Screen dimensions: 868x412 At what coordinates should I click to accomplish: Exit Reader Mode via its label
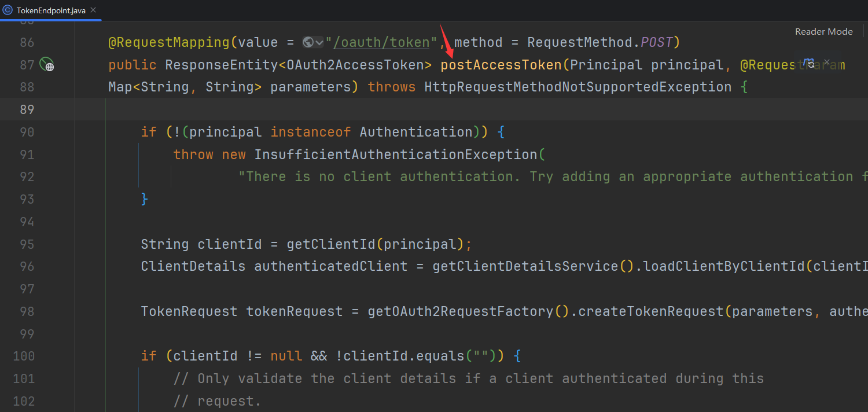click(823, 31)
